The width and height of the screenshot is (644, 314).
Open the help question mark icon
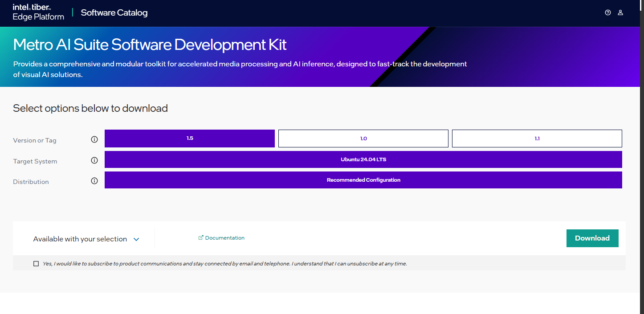pos(608,13)
